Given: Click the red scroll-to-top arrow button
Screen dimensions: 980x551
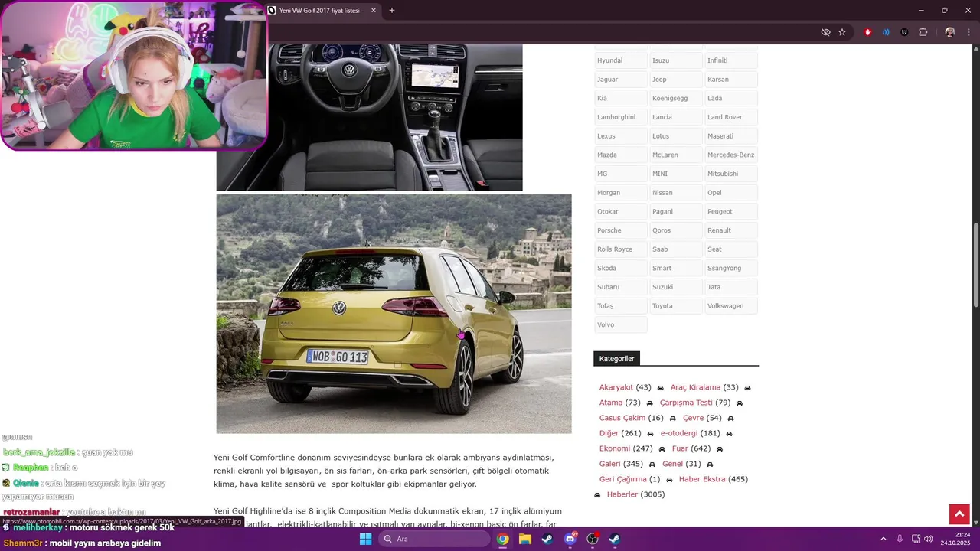Looking at the screenshot, I should (x=959, y=514).
